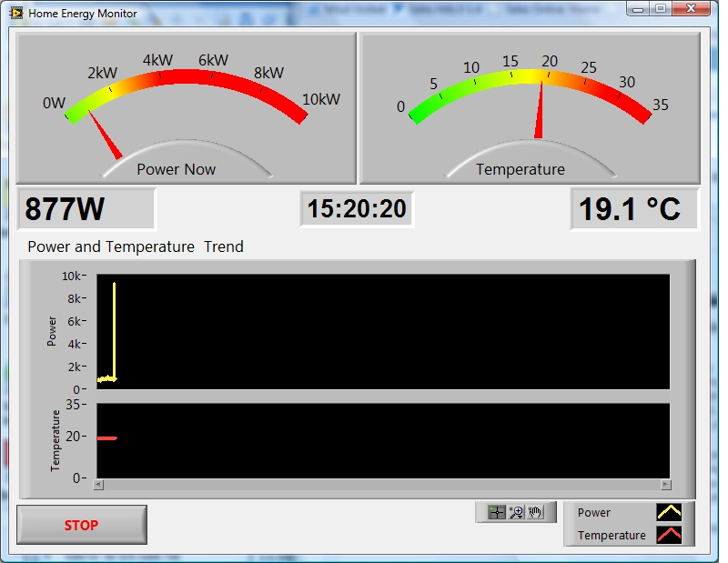
Task: Open the red Temperature plot legend swatch
Action: click(669, 535)
